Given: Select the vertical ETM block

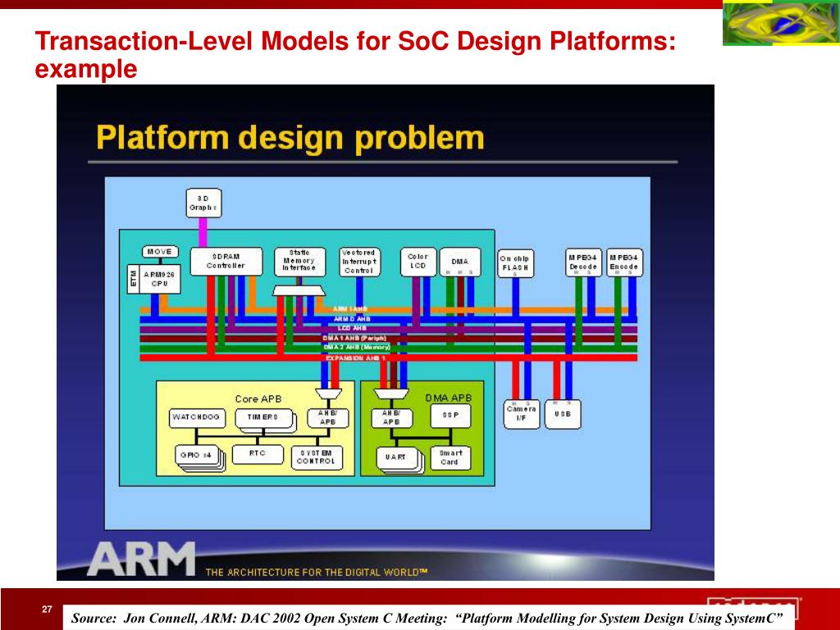Looking at the screenshot, I should pyautogui.click(x=134, y=279).
